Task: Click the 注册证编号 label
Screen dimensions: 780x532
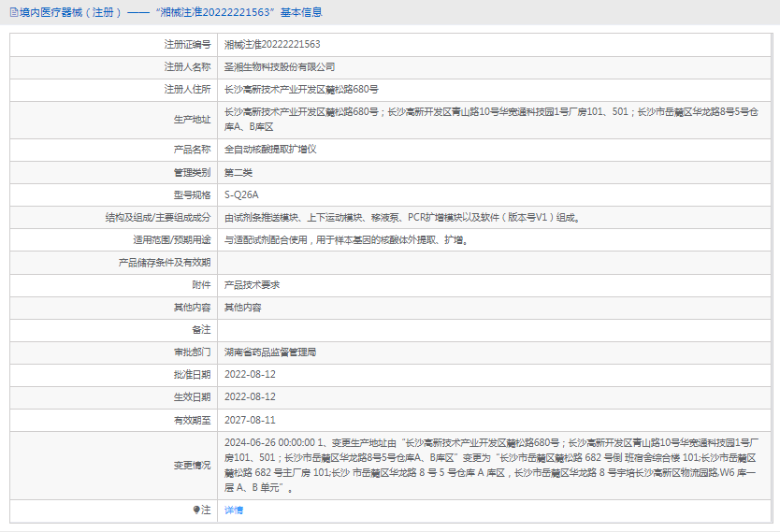Action: [188, 44]
